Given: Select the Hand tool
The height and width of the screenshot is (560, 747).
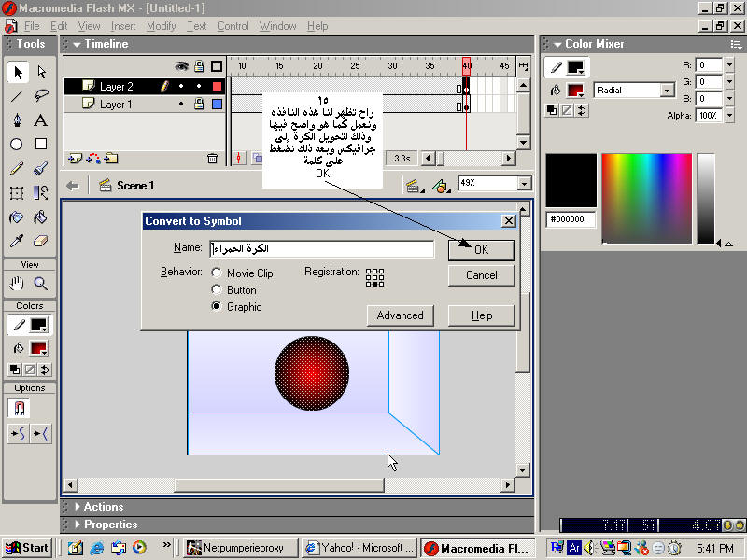Looking at the screenshot, I should tap(17, 284).
